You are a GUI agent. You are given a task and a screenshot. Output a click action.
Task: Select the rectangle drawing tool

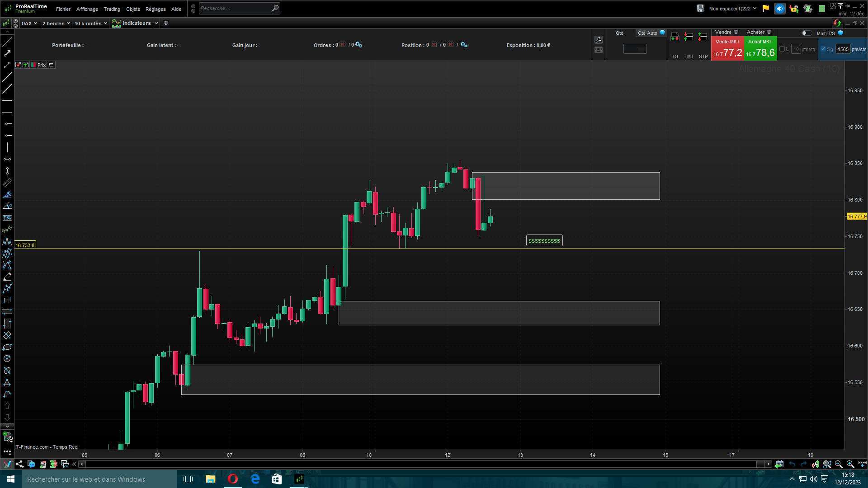pos(7,300)
